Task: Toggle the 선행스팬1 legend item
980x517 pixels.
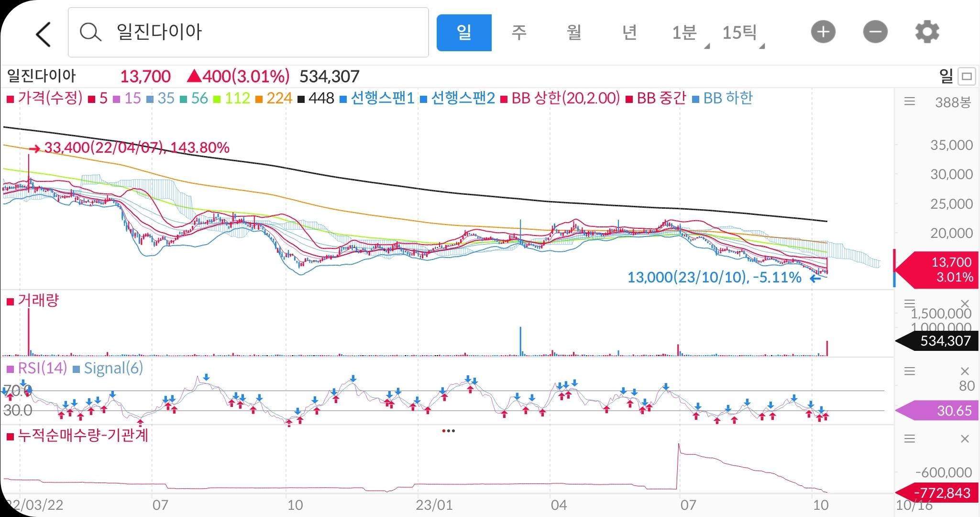Action: click(x=377, y=99)
